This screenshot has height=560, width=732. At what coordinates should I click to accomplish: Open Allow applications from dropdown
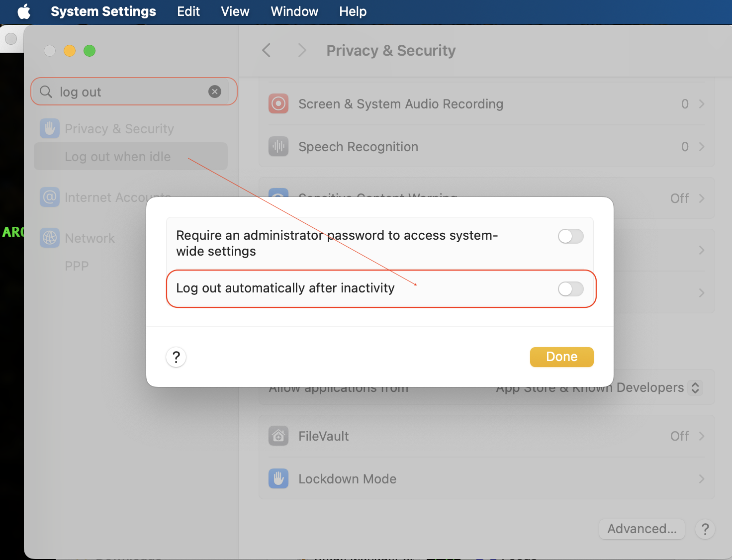click(695, 388)
